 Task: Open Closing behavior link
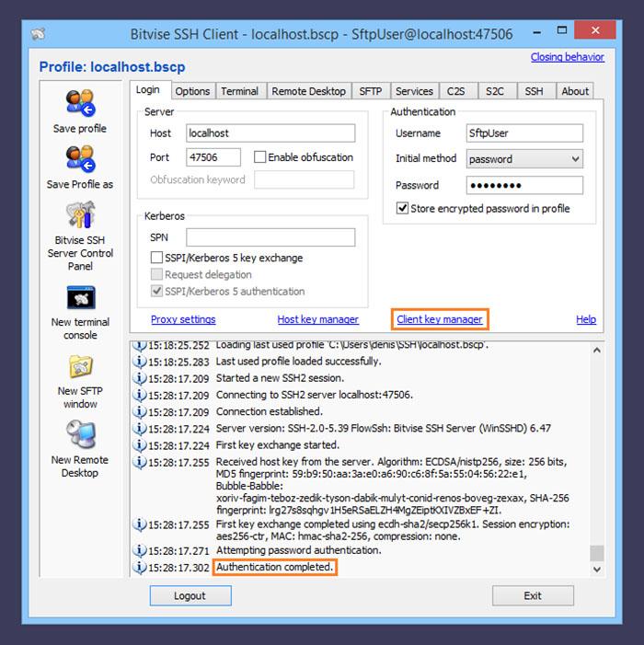[x=567, y=57]
